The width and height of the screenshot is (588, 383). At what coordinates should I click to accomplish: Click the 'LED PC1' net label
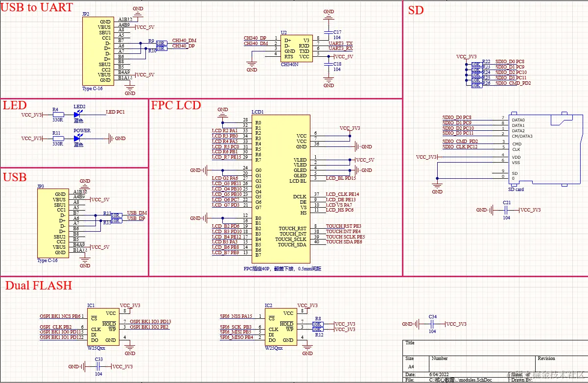pyautogui.click(x=115, y=112)
